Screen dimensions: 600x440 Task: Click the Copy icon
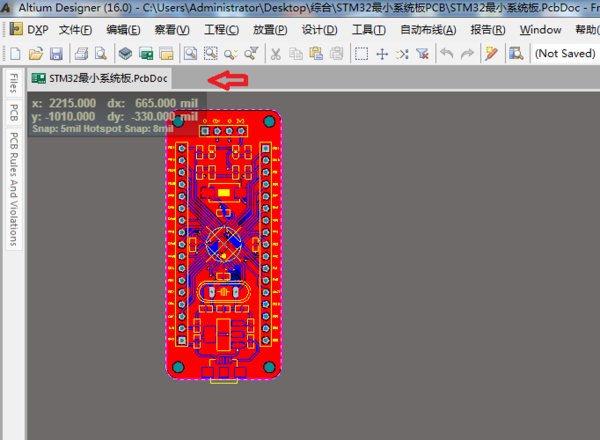[x=296, y=54]
